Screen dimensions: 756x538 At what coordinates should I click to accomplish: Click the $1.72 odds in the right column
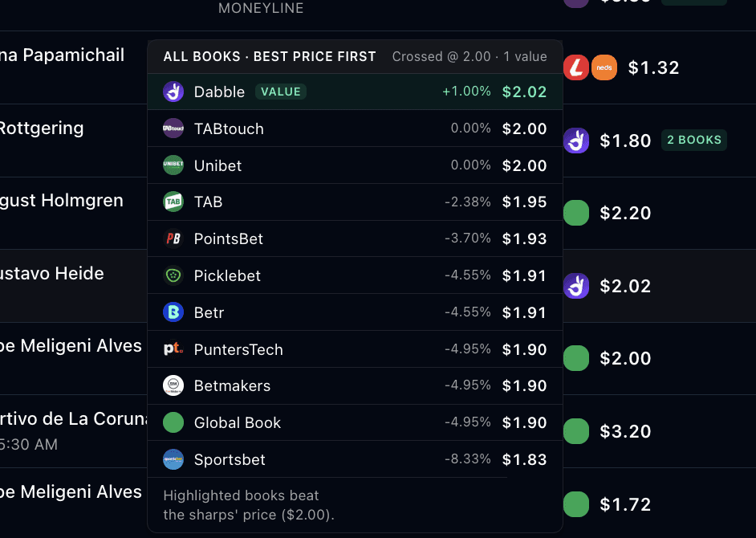coord(625,505)
